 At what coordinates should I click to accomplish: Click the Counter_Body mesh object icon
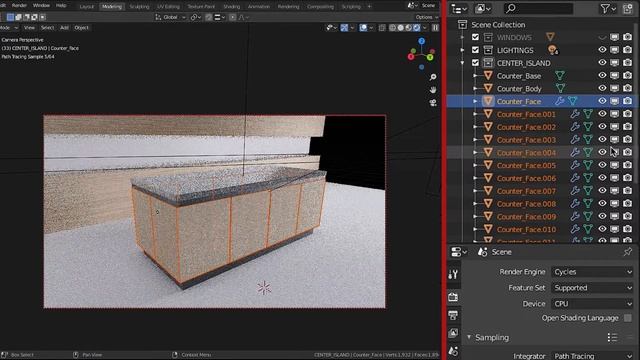click(x=488, y=88)
